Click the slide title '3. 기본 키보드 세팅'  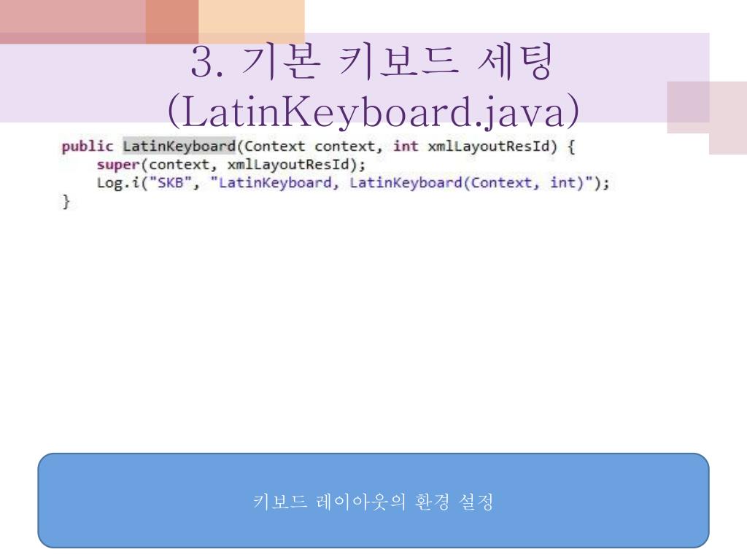[x=371, y=61]
